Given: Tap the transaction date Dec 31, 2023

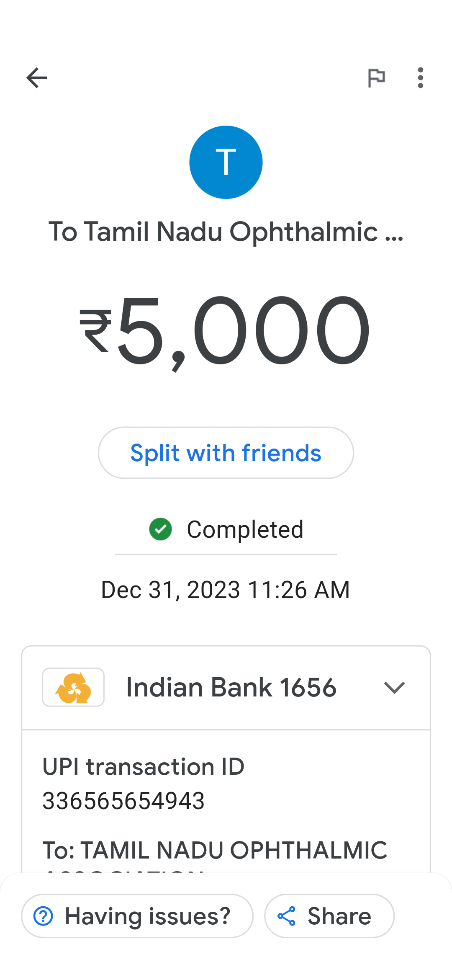Looking at the screenshot, I should pyautogui.click(x=226, y=590).
